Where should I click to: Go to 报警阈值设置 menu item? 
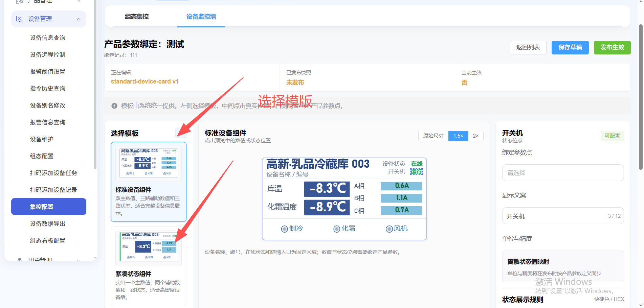click(x=48, y=72)
